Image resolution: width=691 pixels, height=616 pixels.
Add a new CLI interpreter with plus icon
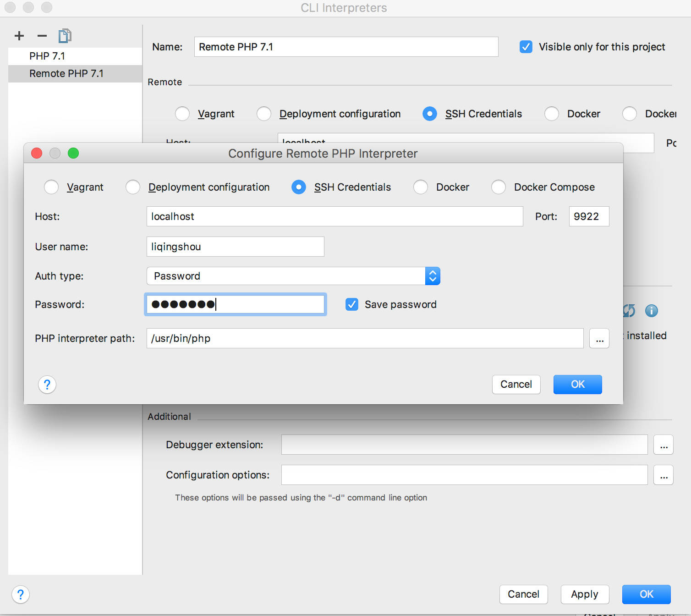click(x=19, y=36)
